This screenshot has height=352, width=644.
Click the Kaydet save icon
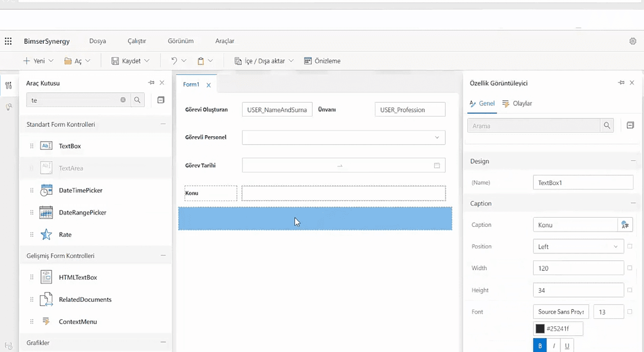pyautogui.click(x=115, y=61)
